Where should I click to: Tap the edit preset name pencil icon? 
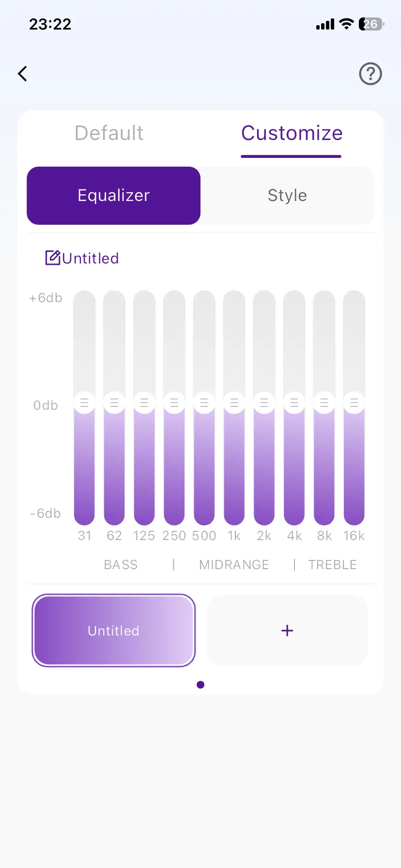pos(52,258)
